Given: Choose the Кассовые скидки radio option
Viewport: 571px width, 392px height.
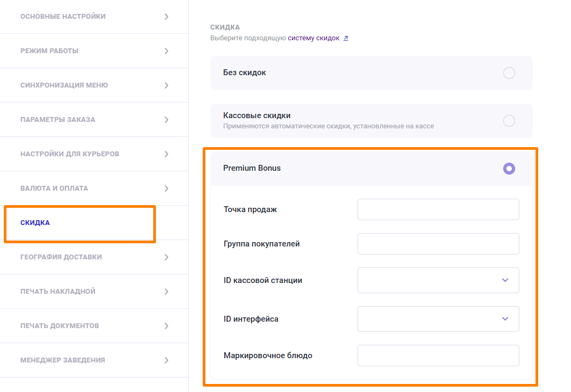Looking at the screenshot, I should [509, 121].
